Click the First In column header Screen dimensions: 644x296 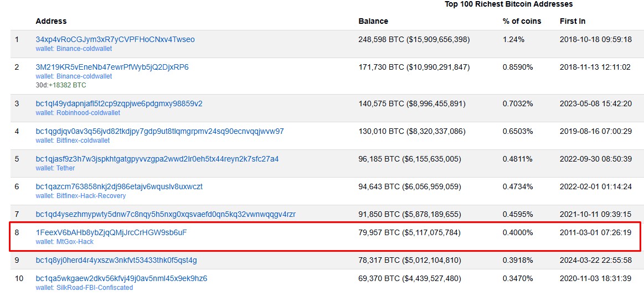point(573,21)
